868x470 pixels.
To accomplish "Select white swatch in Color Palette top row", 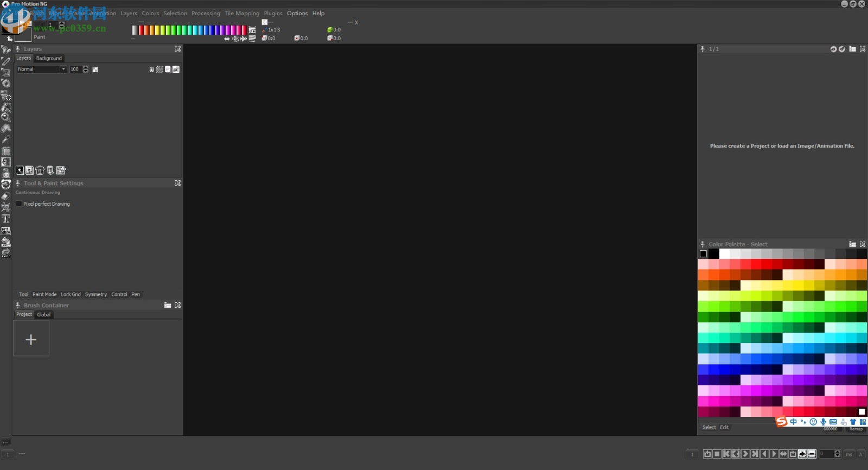I will [724, 254].
